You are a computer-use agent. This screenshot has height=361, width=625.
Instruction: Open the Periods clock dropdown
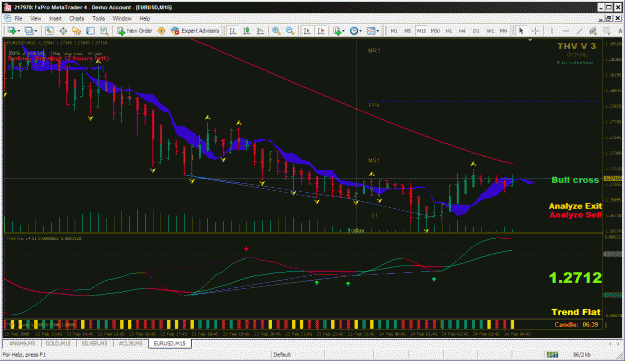tap(356, 31)
